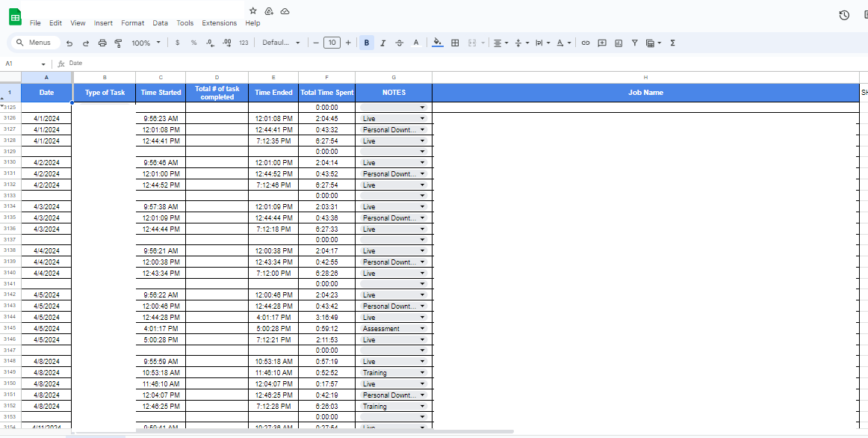Open the borders menu
This screenshot has height=438, width=868.
coord(455,43)
